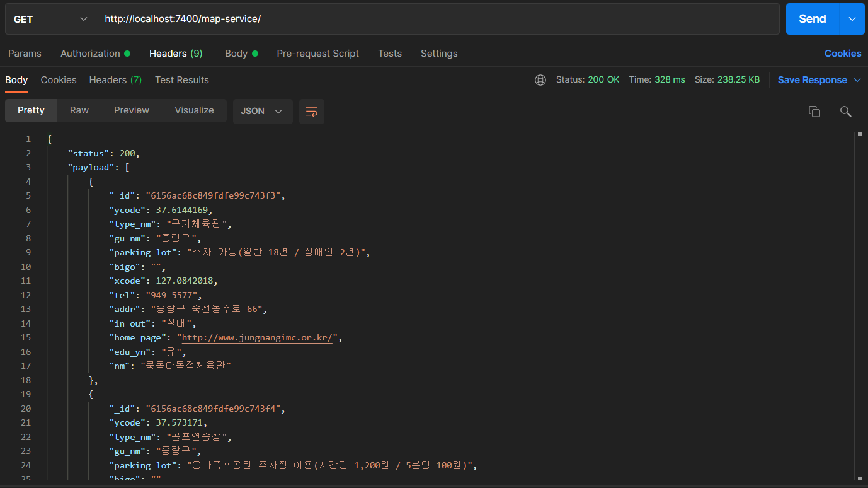Screen dimensions: 868x488
Task: Copy response body with the copy icon
Action: click(814, 112)
